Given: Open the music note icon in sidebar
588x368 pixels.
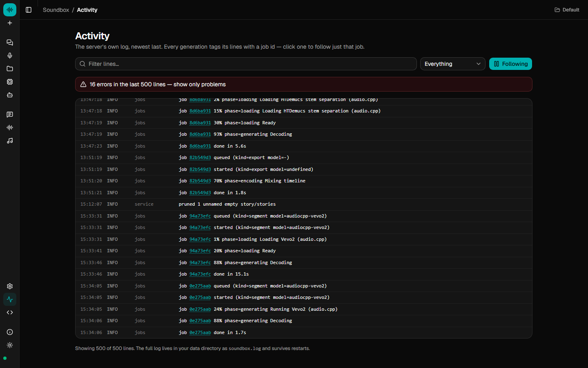Looking at the screenshot, I should (x=10, y=141).
